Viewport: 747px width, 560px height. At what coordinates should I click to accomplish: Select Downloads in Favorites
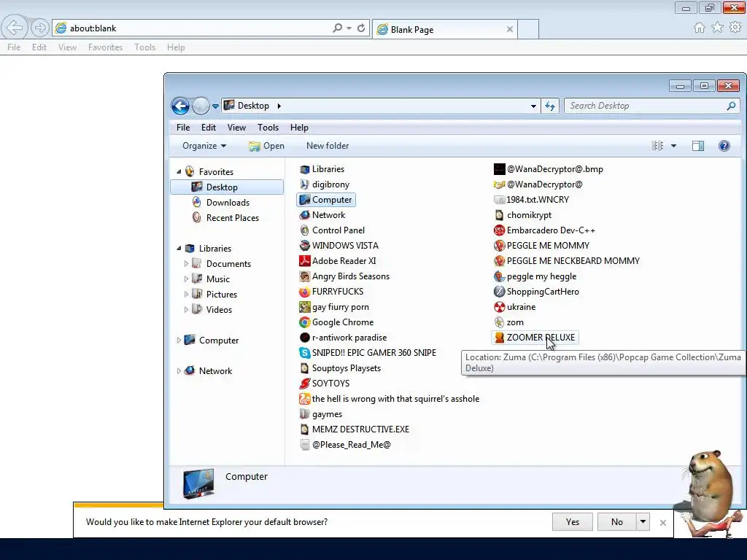pyautogui.click(x=228, y=203)
